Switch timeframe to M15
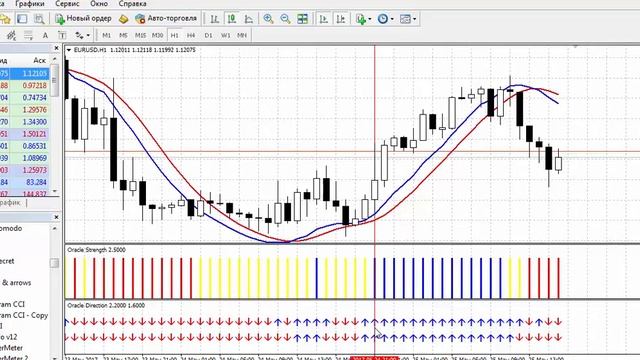 tap(140, 36)
